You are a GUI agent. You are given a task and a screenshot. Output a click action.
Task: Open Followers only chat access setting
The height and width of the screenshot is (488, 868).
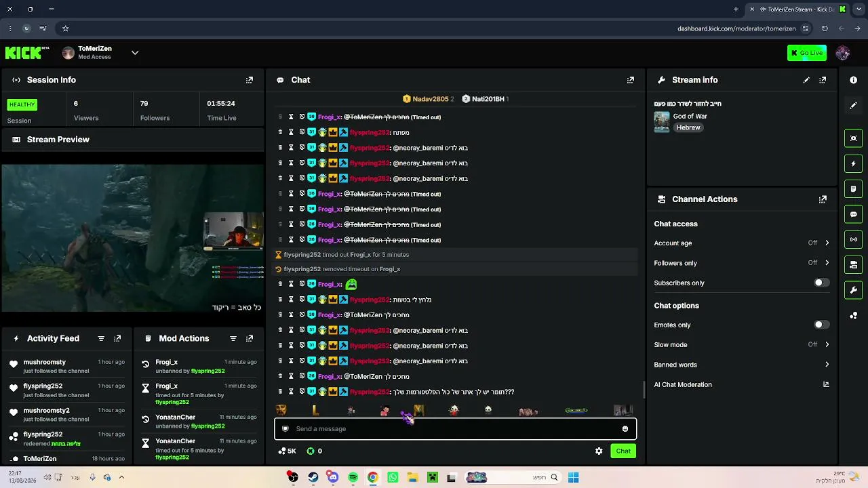coord(742,263)
